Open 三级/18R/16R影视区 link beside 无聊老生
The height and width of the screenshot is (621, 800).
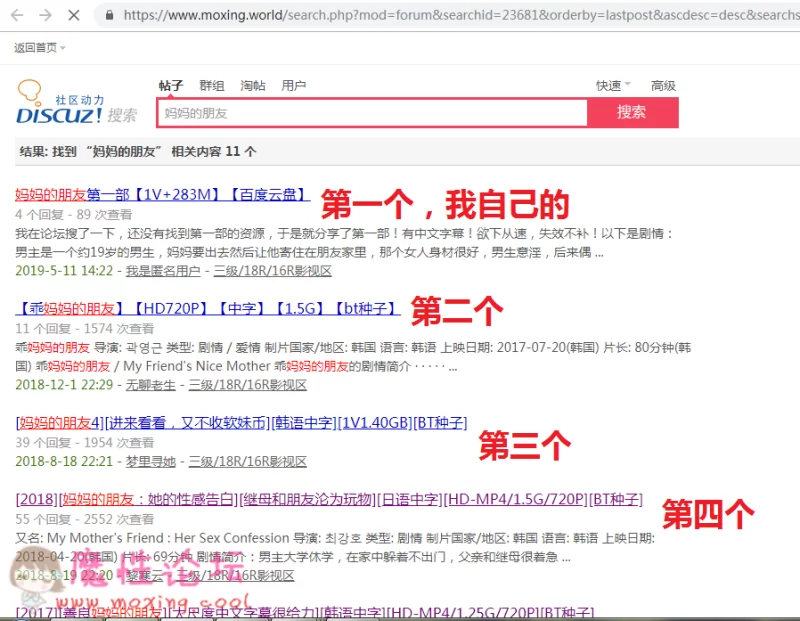pyautogui.click(x=247, y=385)
